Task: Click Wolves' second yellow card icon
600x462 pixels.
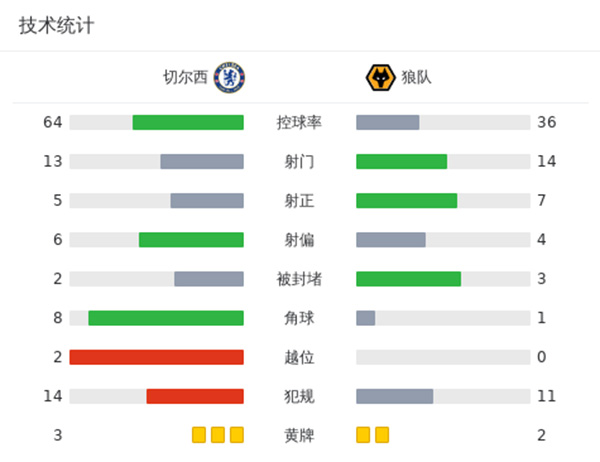Action: (382, 435)
